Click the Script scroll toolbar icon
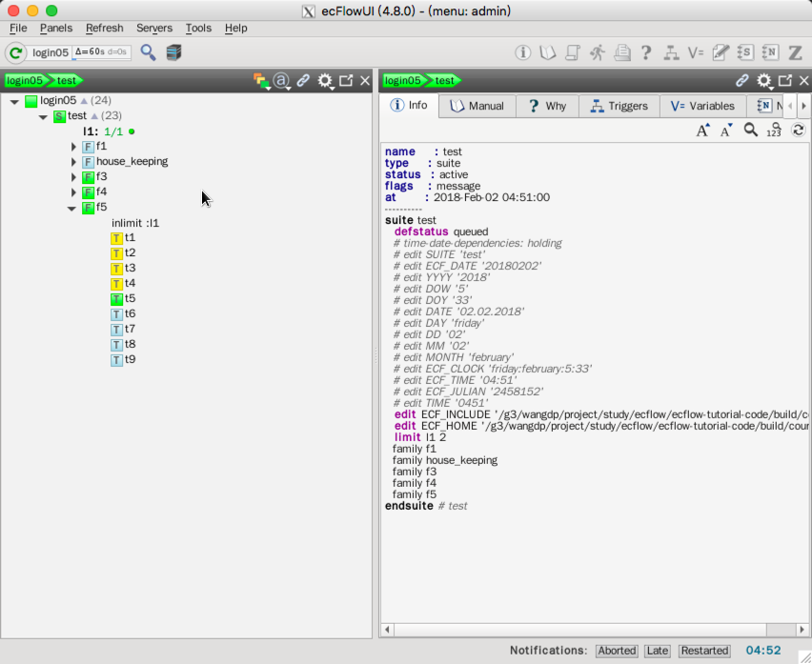Screen dimensions: 812x664 572,52
